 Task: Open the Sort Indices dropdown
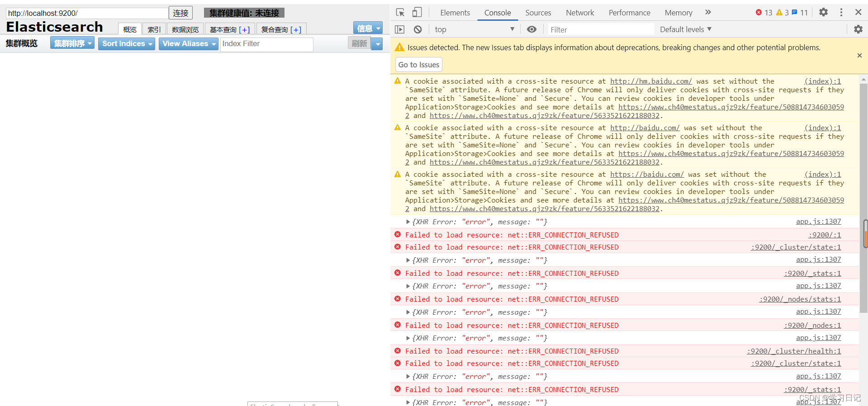click(x=127, y=43)
